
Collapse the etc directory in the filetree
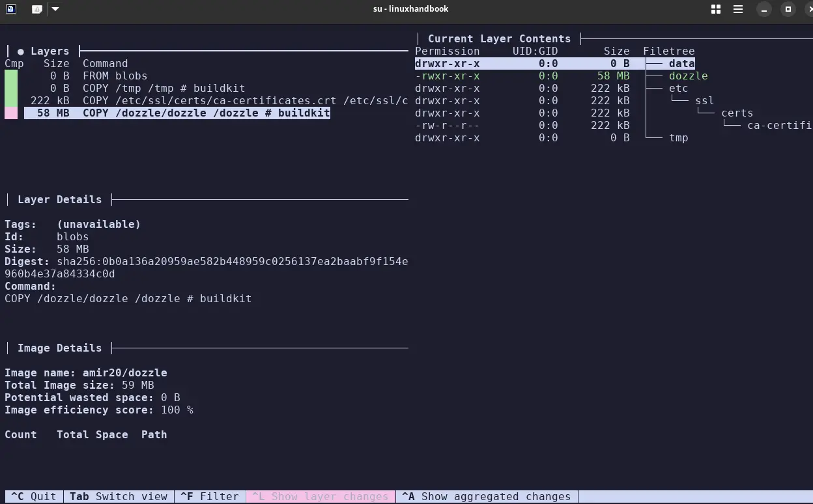[679, 88]
